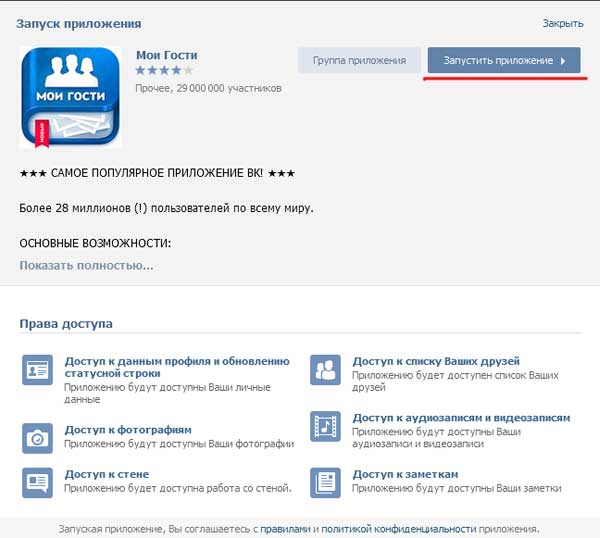Select Доступ к аудиозаписям и видеозаписям heading
The image size is (600, 538).
point(461,418)
